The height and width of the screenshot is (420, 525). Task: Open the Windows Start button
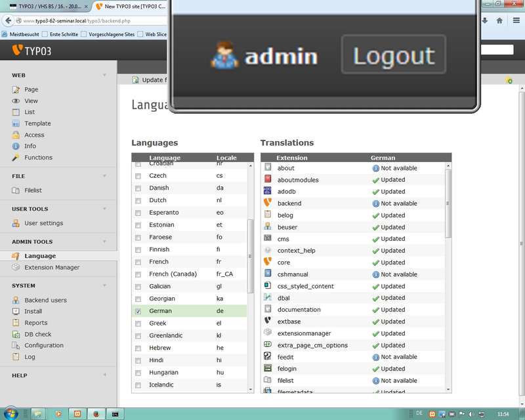(10, 414)
